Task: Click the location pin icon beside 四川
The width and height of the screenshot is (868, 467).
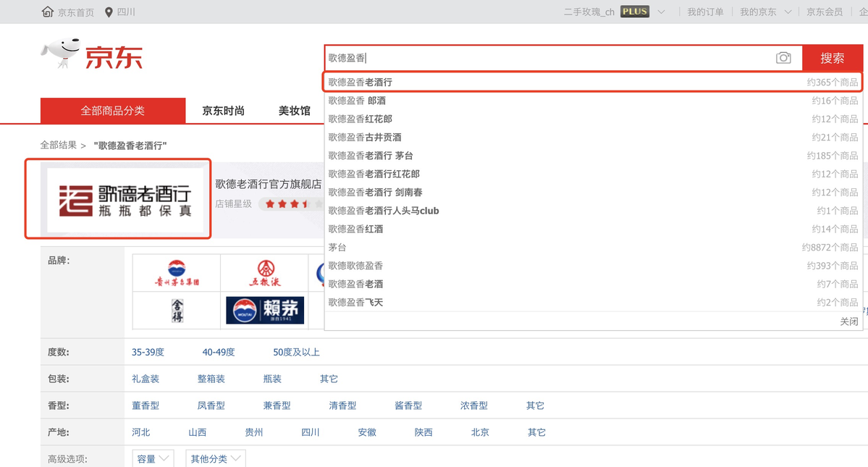Action: click(x=109, y=12)
